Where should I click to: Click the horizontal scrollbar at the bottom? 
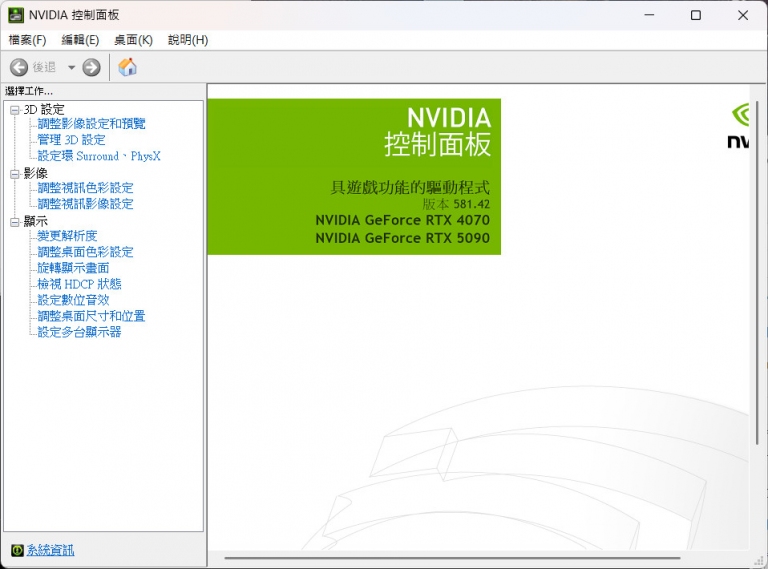[452, 558]
